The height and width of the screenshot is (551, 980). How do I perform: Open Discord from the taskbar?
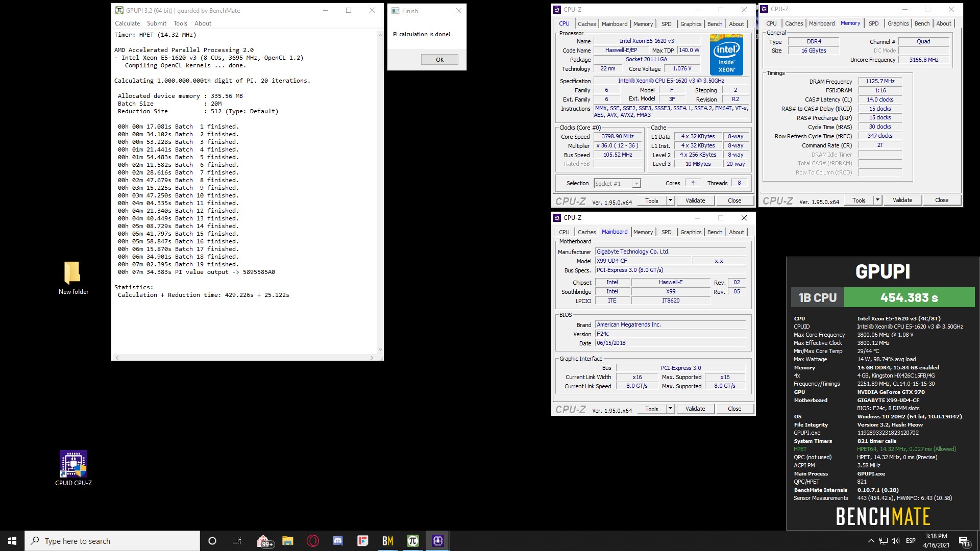pyautogui.click(x=338, y=541)
